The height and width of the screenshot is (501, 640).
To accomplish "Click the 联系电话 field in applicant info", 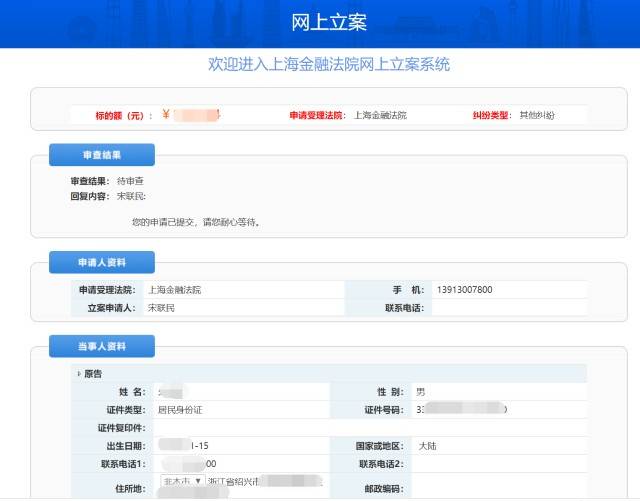I will pyautogui.click(x=508, y=308).
